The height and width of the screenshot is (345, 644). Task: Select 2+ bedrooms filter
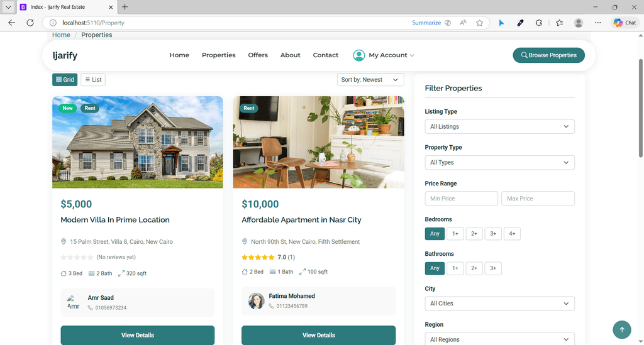(x=474, y=234)
